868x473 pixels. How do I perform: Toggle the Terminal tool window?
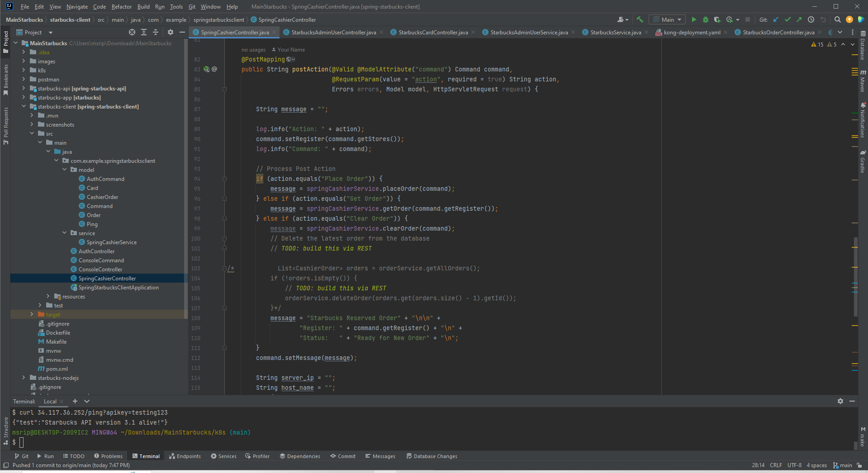pyautogui.click(x=146, y=456)
